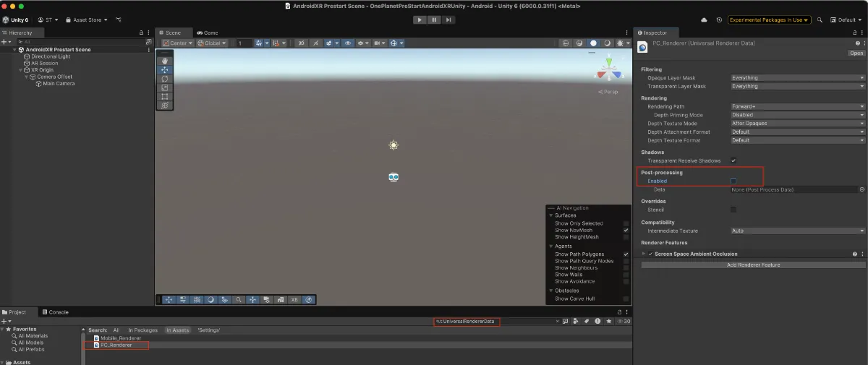Toggle scene visibility eye icon
The image size is (868, 365).
[348, 43]
